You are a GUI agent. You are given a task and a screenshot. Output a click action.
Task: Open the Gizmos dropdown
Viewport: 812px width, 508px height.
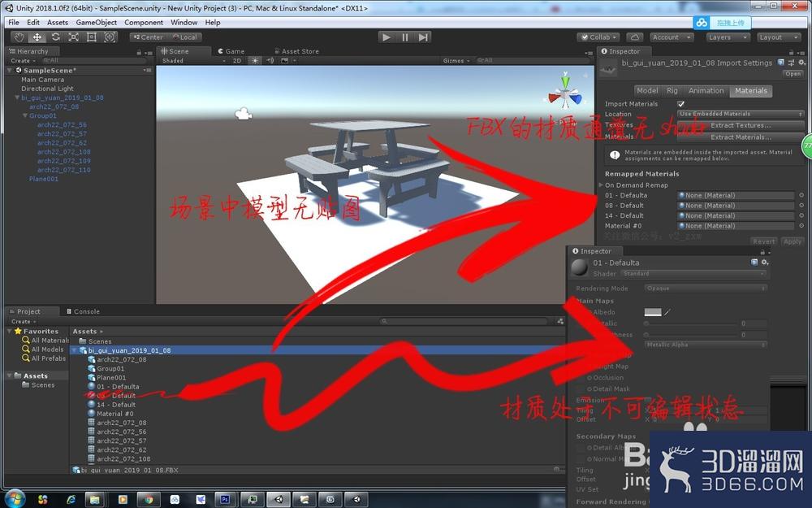tap(456, 61)
